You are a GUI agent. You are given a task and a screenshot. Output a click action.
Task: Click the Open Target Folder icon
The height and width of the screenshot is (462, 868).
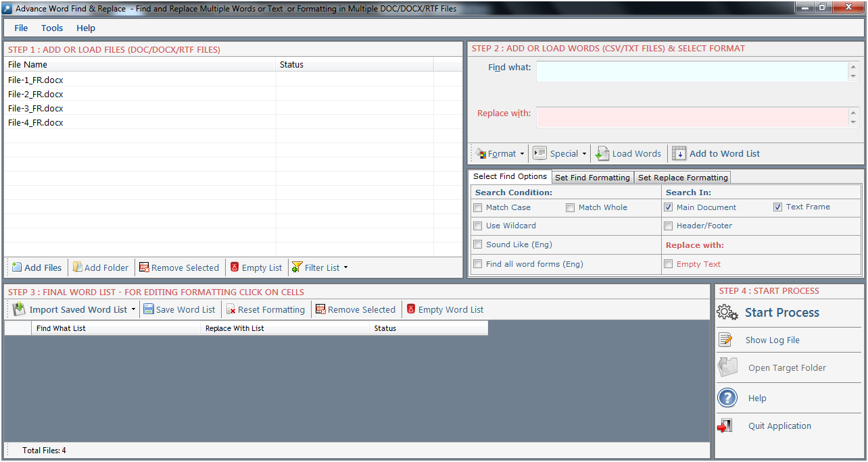727,367
